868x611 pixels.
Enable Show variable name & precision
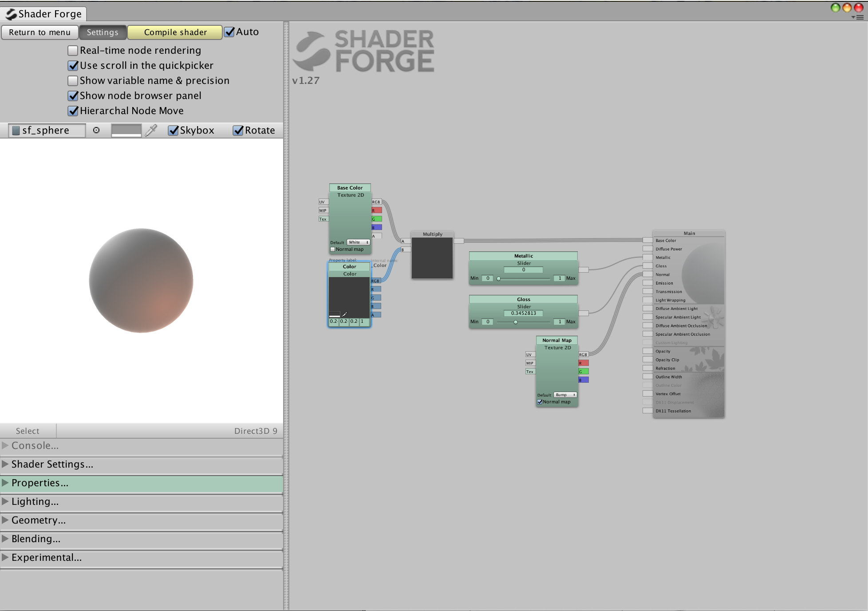coord(73,80)
